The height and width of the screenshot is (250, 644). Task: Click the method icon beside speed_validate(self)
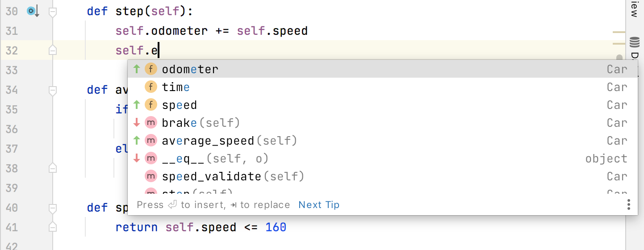(151, 176)
